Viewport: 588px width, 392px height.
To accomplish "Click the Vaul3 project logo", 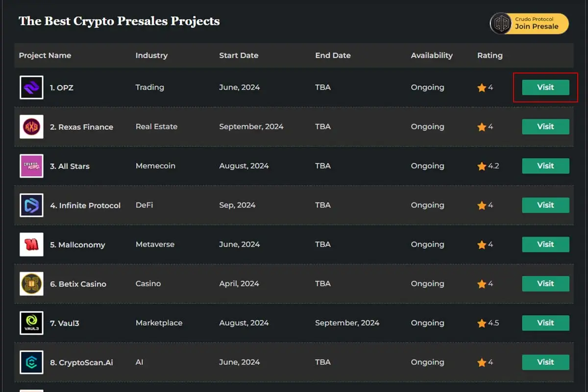I will click(31, 322).
